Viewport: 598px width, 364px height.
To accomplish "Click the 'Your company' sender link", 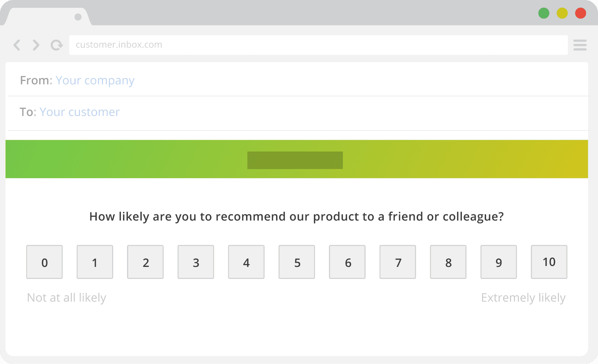I will pos(95,80).
